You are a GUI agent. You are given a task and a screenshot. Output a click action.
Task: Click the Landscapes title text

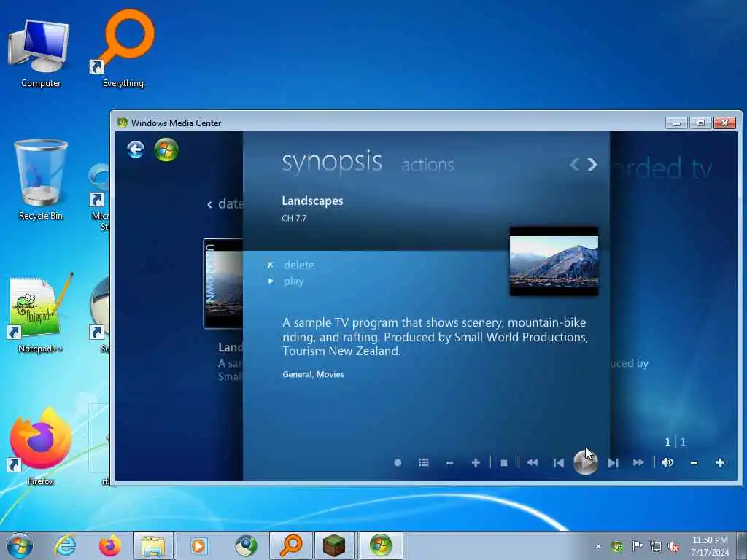[312, 201]
